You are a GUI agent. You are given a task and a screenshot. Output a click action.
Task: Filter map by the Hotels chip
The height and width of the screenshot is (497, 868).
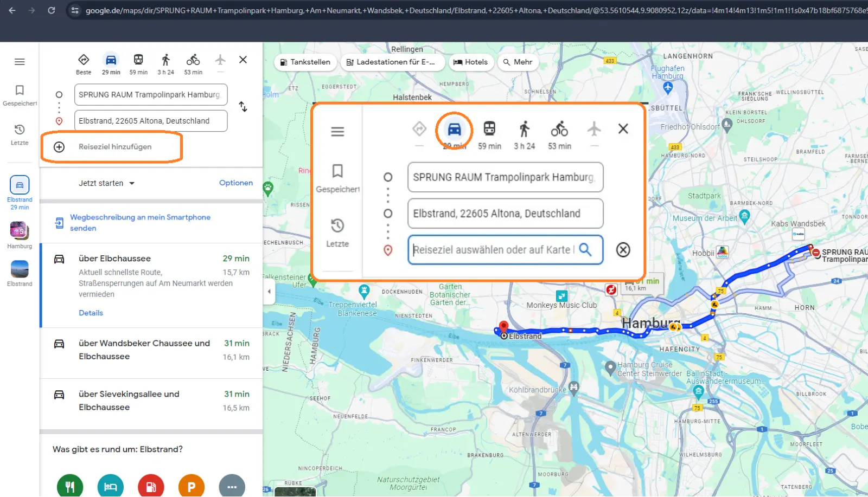[x=471, y=62]
